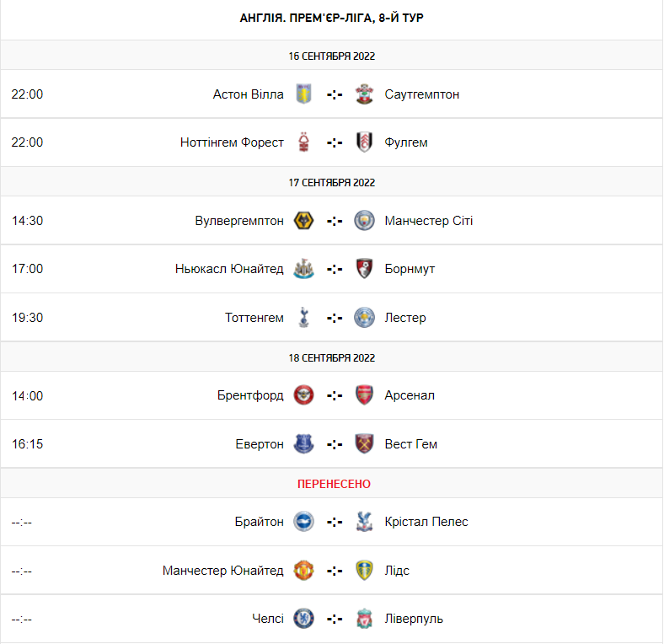
Task: Click the Wolverhampton wolf crest
Action: tap(303, 221)
